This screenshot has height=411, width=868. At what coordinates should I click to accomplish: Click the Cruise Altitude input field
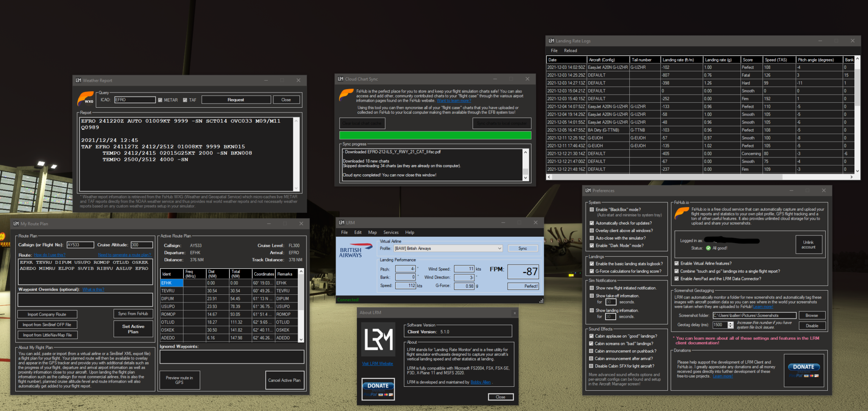tap(142, 245)
